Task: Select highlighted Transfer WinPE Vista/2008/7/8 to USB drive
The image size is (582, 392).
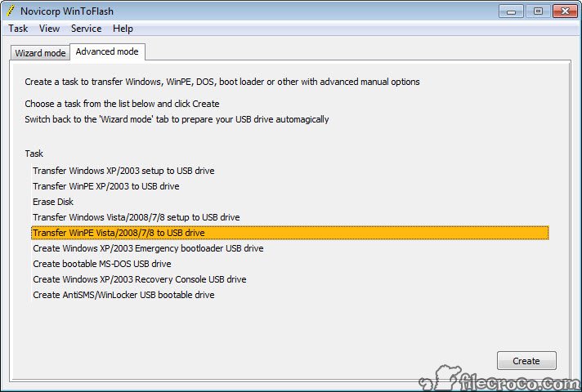Action: coord(290,233)
